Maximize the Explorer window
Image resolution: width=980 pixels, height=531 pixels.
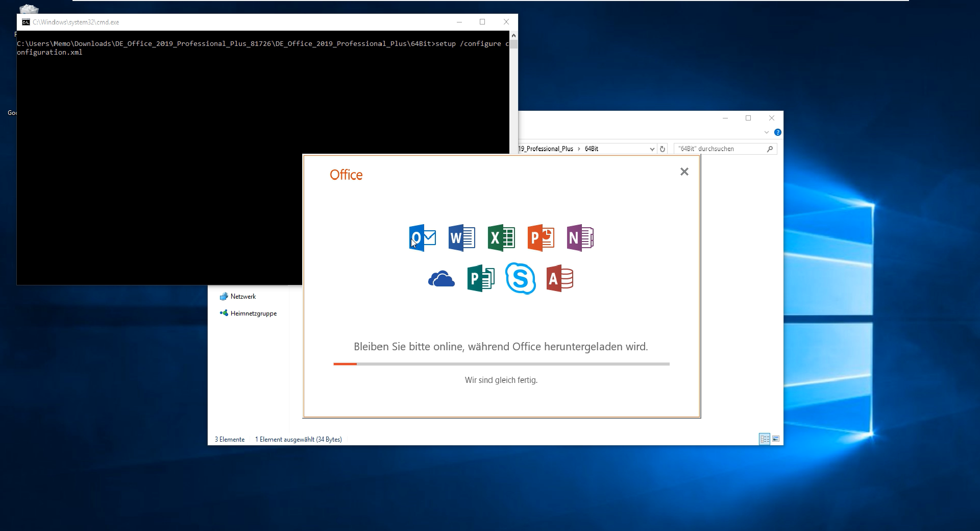pos(748,118)
